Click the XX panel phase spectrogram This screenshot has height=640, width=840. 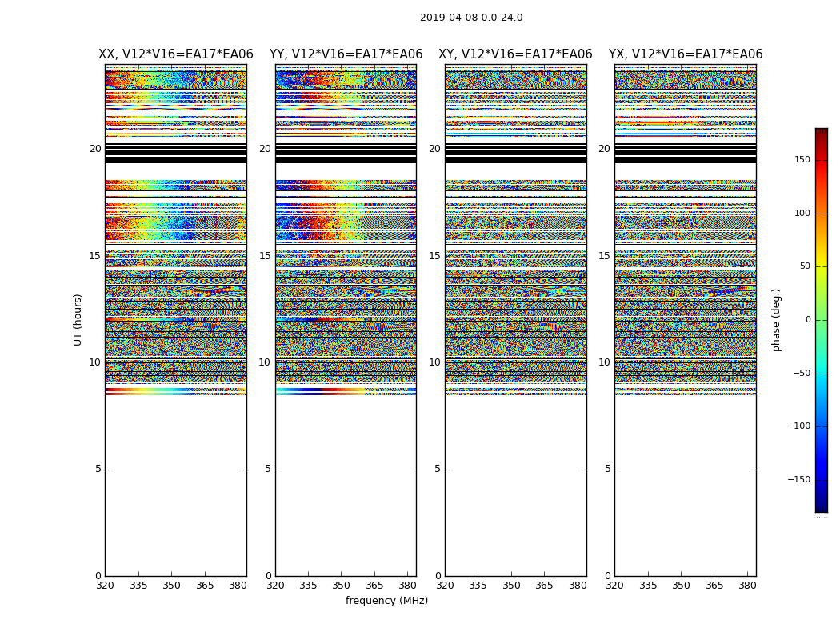coord(176,320)
